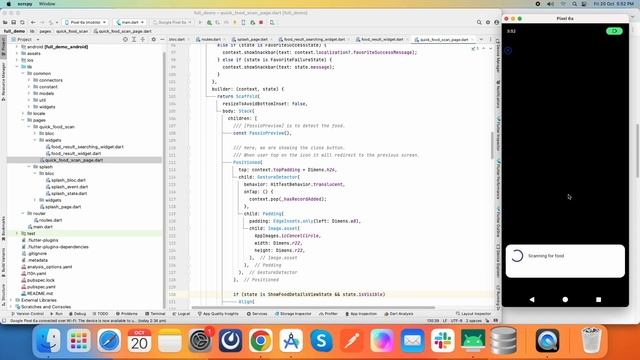Expand the connectors folder

click(x=29, y=80)
